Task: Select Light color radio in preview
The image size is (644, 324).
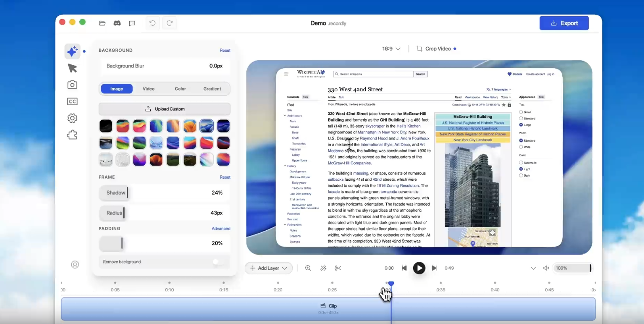Action: click(x=521, y=169)
